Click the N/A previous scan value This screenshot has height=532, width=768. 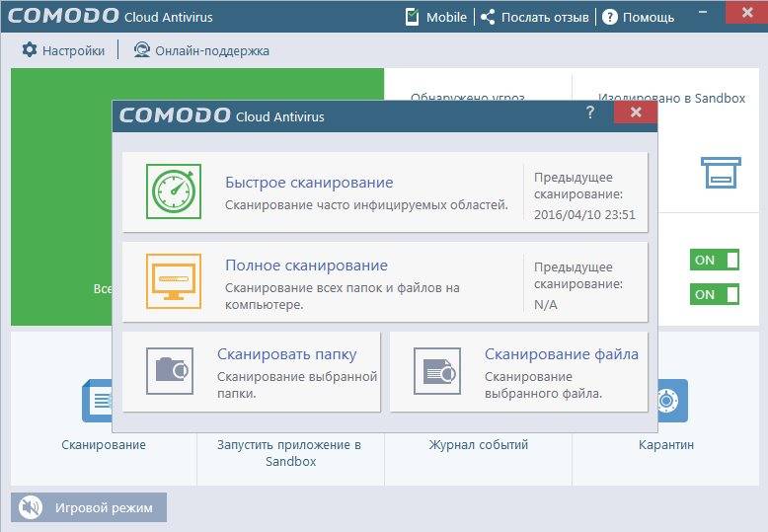(x=546, y=304)
